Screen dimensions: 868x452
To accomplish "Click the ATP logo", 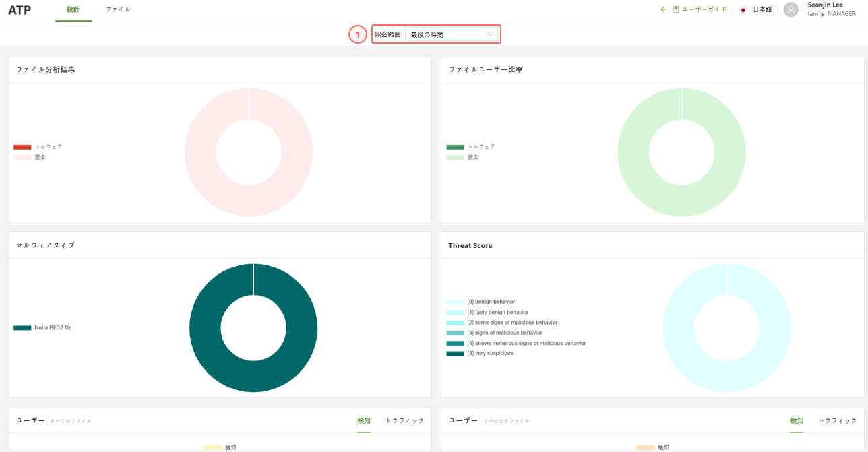I will (20, 10).
